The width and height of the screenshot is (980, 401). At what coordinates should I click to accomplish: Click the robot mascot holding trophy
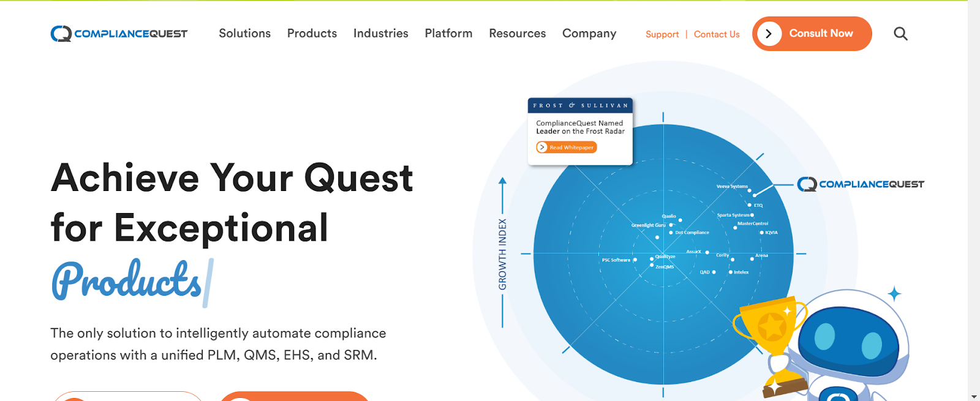848,346
